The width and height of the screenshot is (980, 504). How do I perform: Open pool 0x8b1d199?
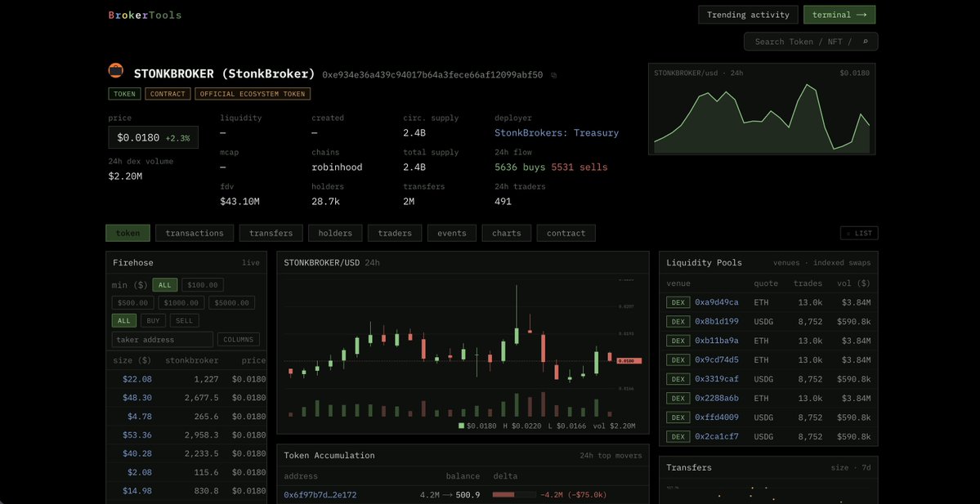click(716, 322)
